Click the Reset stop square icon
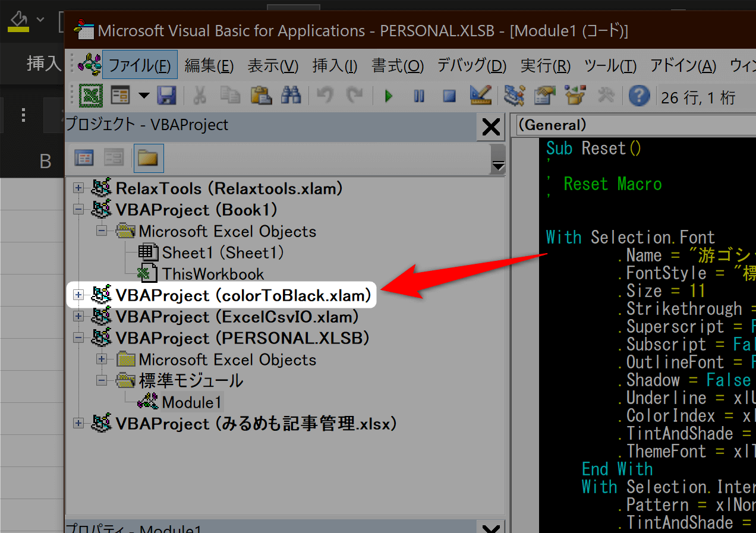 pos(449,96)
